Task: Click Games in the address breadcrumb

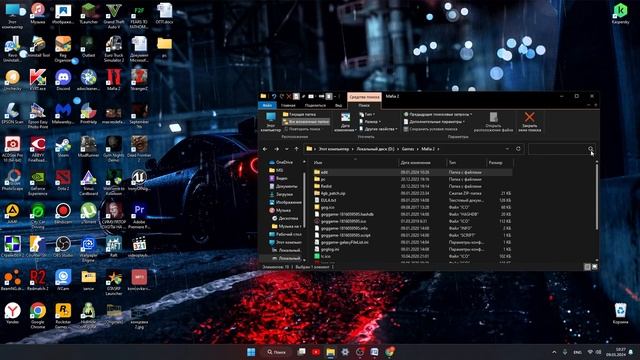Action: pos(408,149)
